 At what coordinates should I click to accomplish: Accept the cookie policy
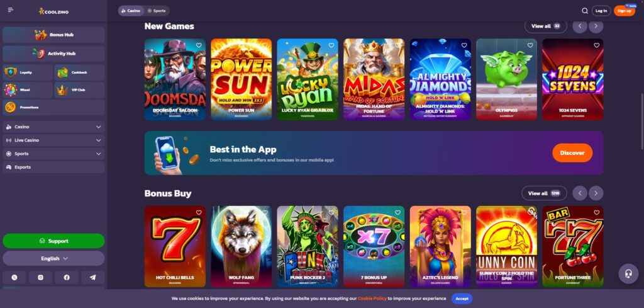tap(462, 299)
